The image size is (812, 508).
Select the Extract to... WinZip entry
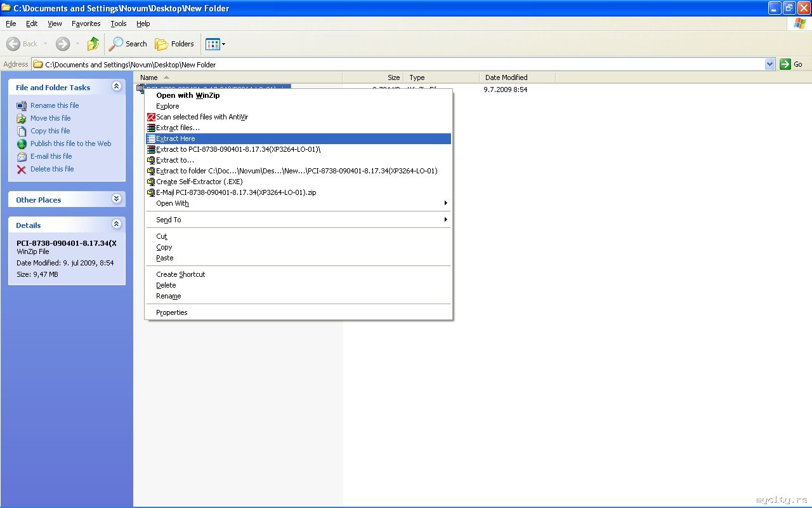298,160
